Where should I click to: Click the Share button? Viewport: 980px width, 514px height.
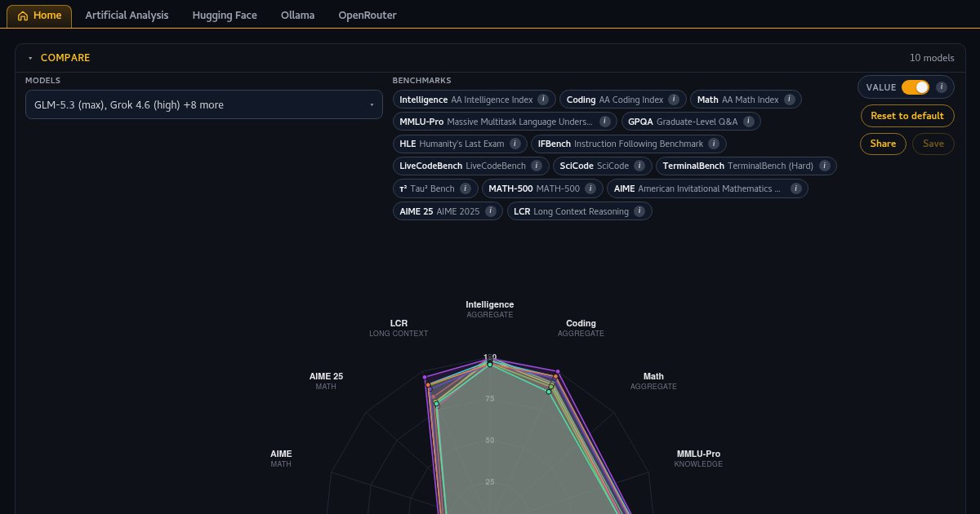point(883,144)
